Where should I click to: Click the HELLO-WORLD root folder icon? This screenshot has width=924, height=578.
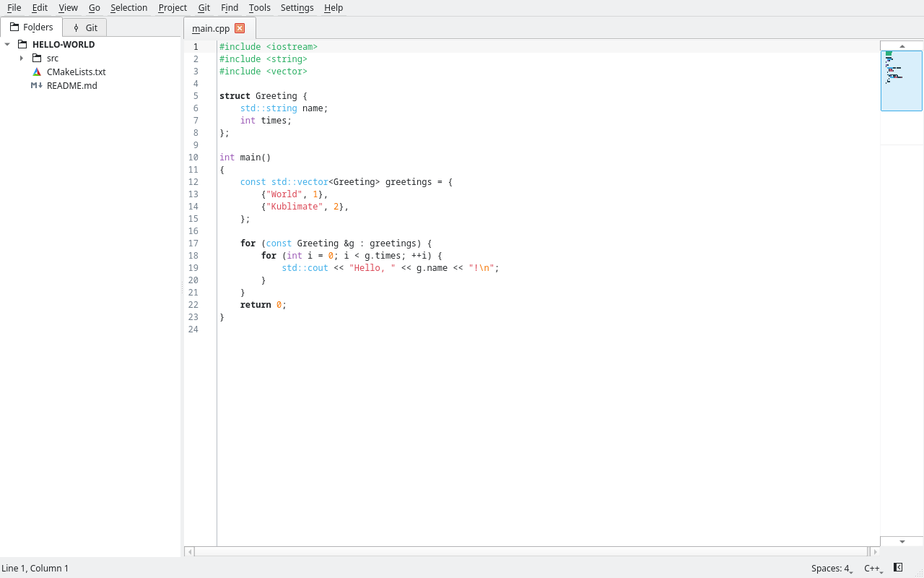pyautogui.click(x=22, y=44)
